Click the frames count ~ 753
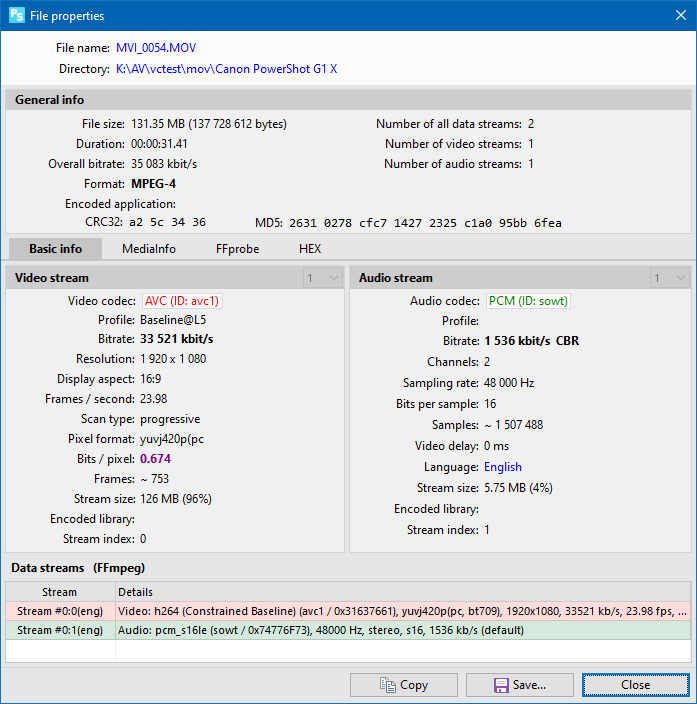 154,479
